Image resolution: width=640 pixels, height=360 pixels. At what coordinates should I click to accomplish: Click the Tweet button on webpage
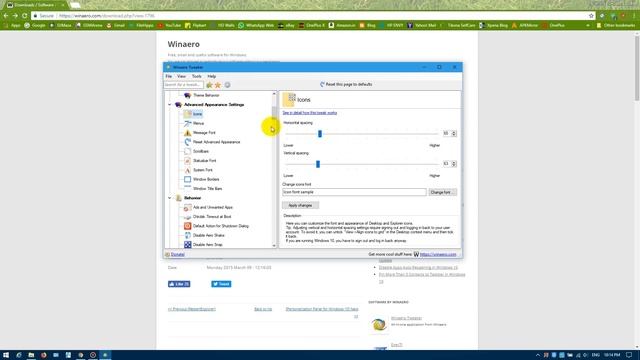[221, 284]
